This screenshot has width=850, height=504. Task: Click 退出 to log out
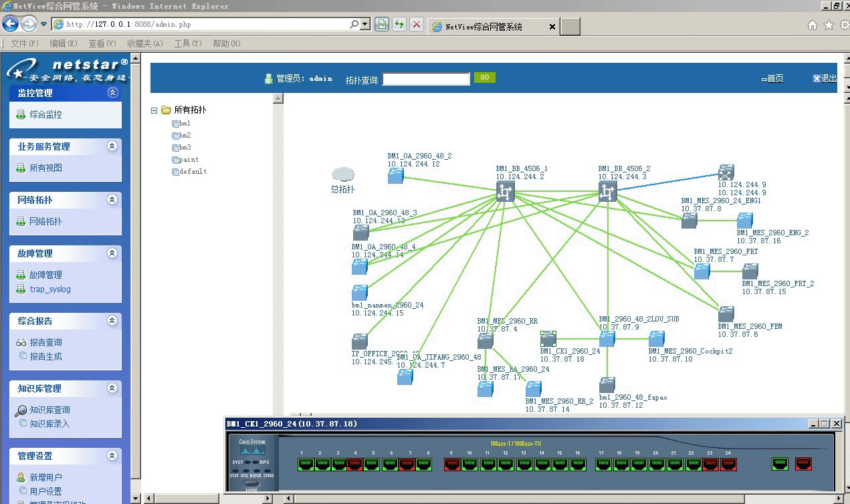pos(829,78)
